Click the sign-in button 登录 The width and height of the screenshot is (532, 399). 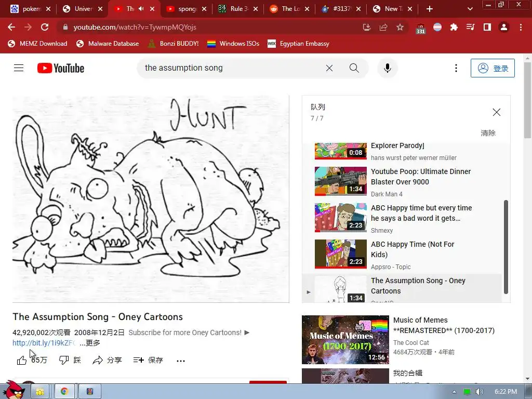pyautogui.click(x=493, y=68)
